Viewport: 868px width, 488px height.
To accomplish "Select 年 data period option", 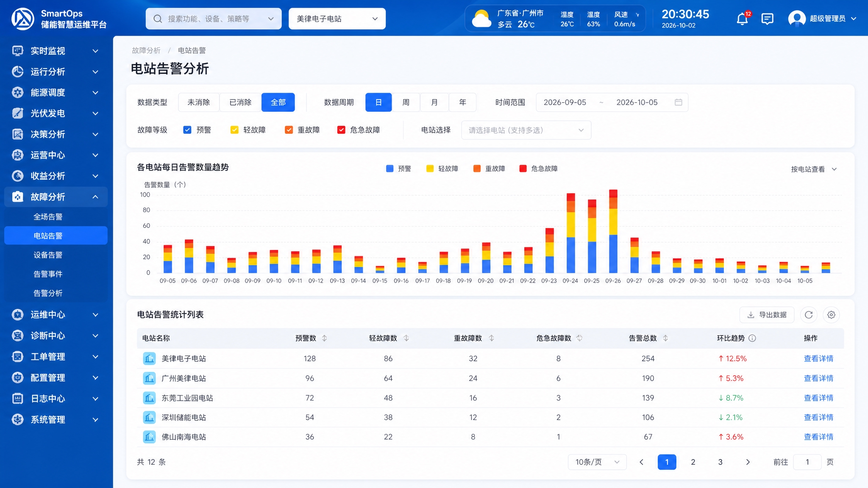I will tap(463, 102).
